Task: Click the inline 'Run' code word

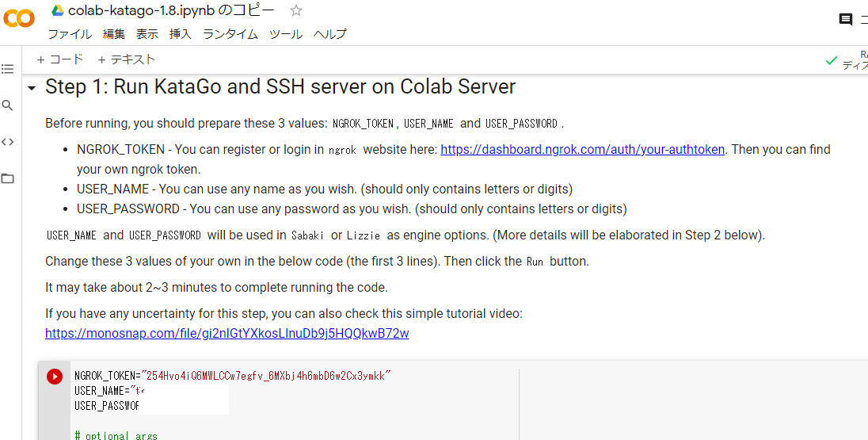Action: [535, 262]
